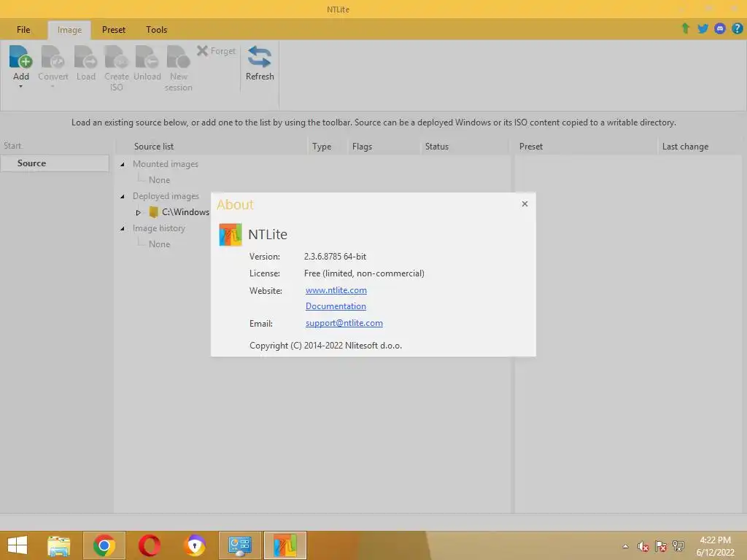Open the www.ntlite.com link

coord(336,290)
